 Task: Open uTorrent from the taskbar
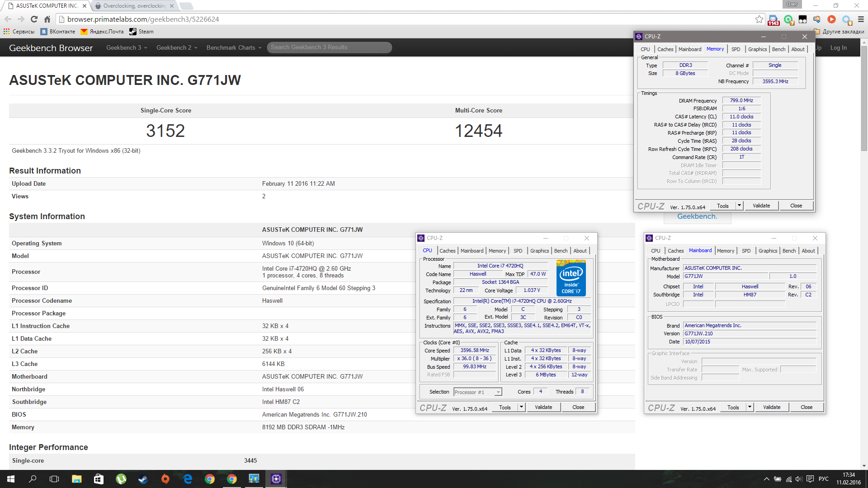[x=121, y=479]
